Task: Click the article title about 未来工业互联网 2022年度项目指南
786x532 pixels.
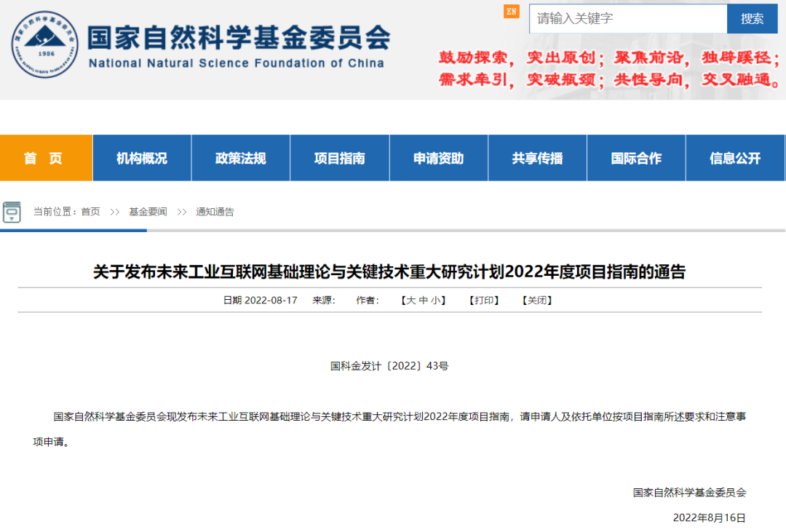Action: tap(389, 271)
